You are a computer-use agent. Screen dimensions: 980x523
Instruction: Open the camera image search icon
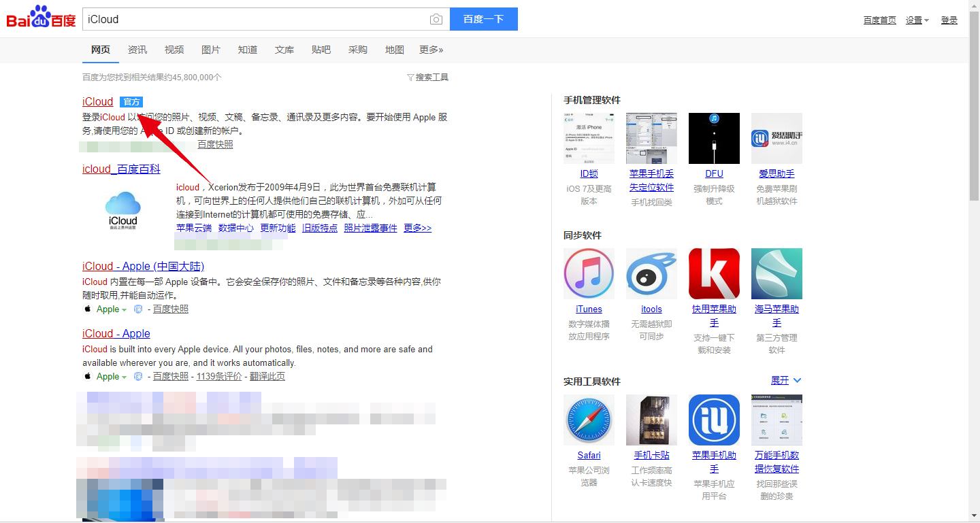click(x=436, y=20)
